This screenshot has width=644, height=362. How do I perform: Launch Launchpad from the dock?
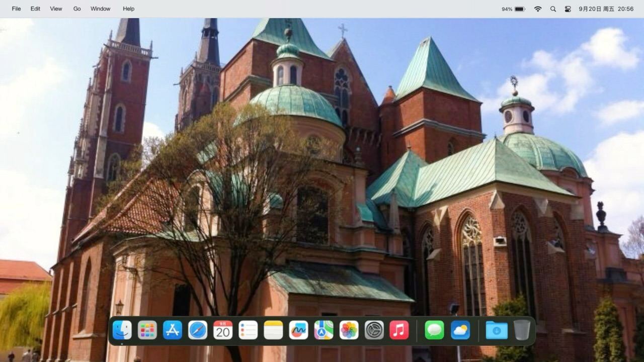click(147, 330)
